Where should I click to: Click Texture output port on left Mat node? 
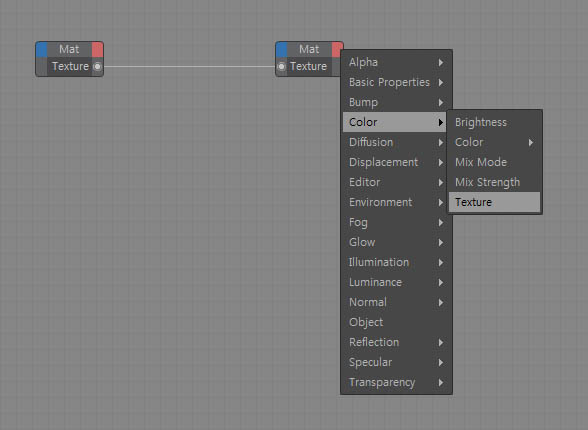pyautogui.click(x=97, y=67)
